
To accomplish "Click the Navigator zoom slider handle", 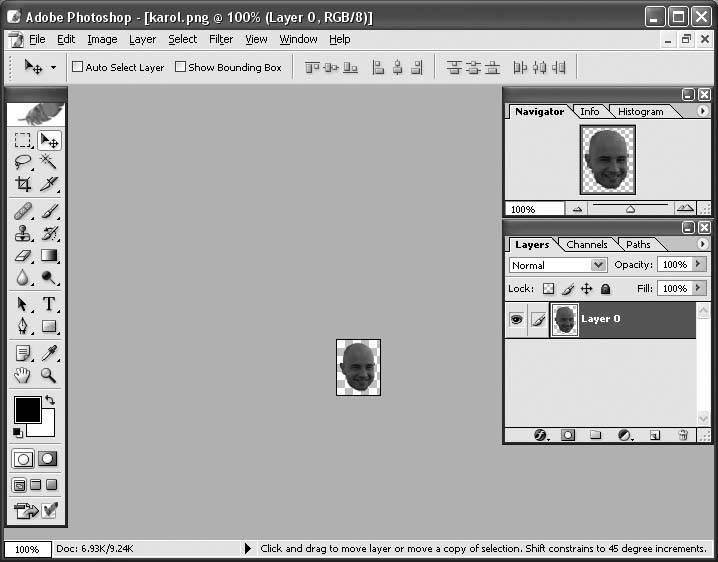I will click(x=630, y=209).
